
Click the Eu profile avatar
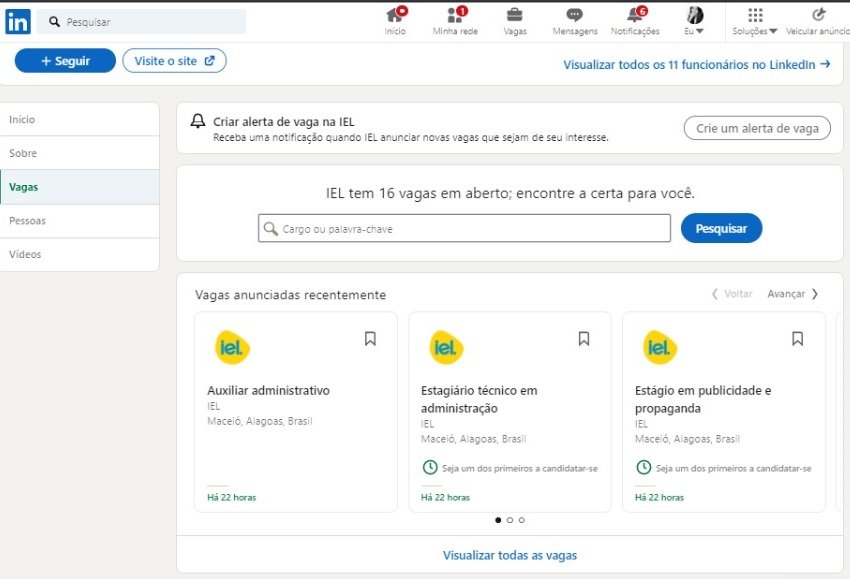click(694, 15)
